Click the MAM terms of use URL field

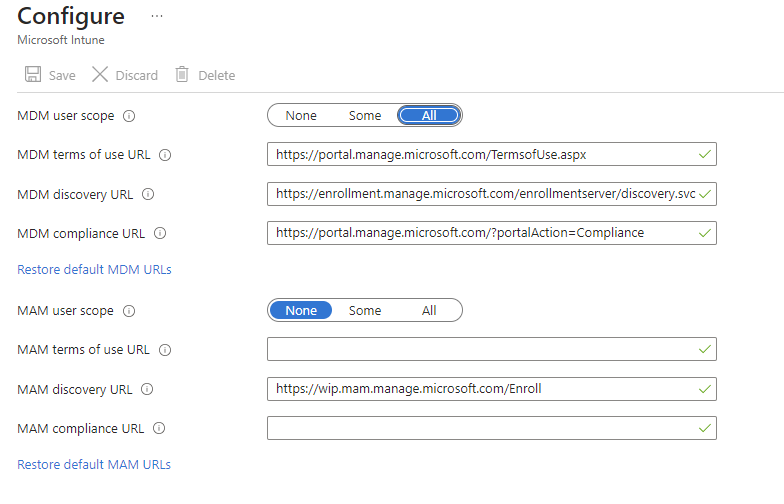480,350
